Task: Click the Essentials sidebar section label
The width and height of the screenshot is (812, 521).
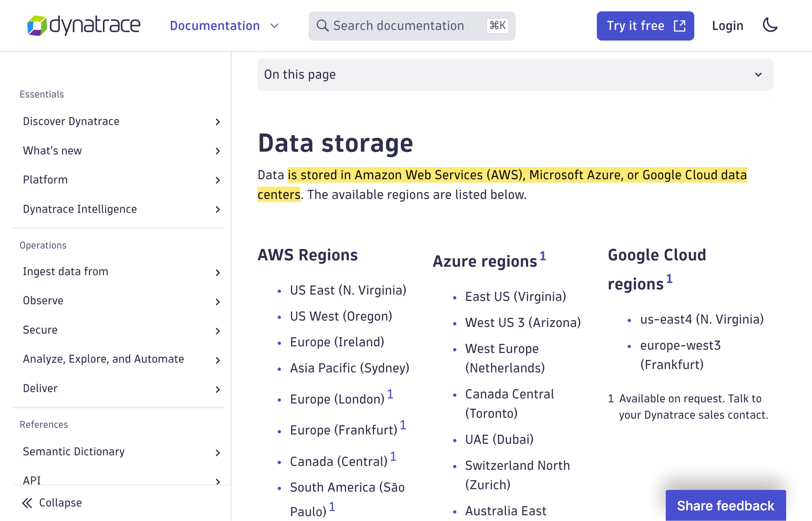Action: click(42, 94)
